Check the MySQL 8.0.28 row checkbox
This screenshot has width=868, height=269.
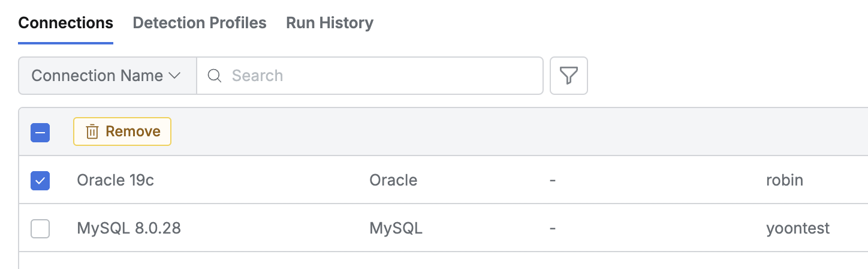pos(40,229)
